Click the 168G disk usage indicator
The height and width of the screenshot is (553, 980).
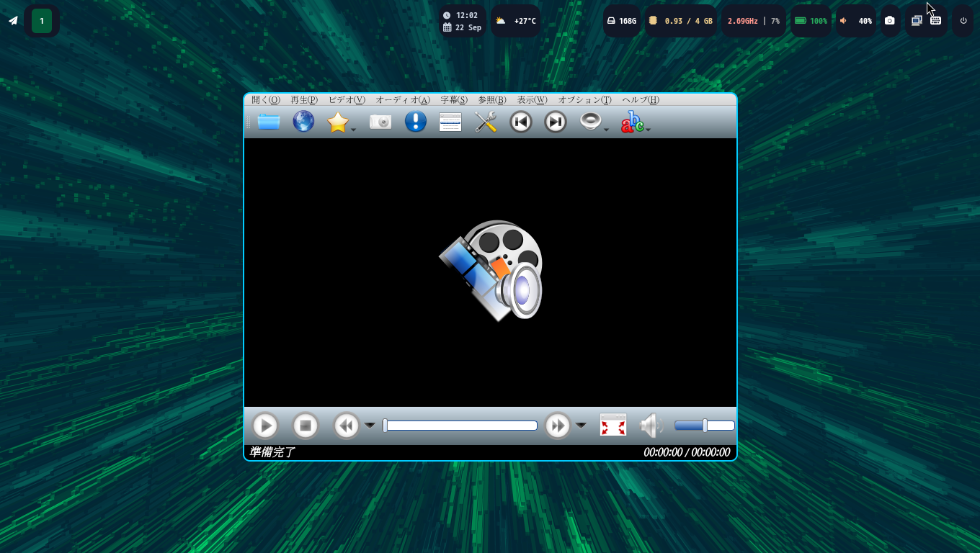(x=622, y=21)
